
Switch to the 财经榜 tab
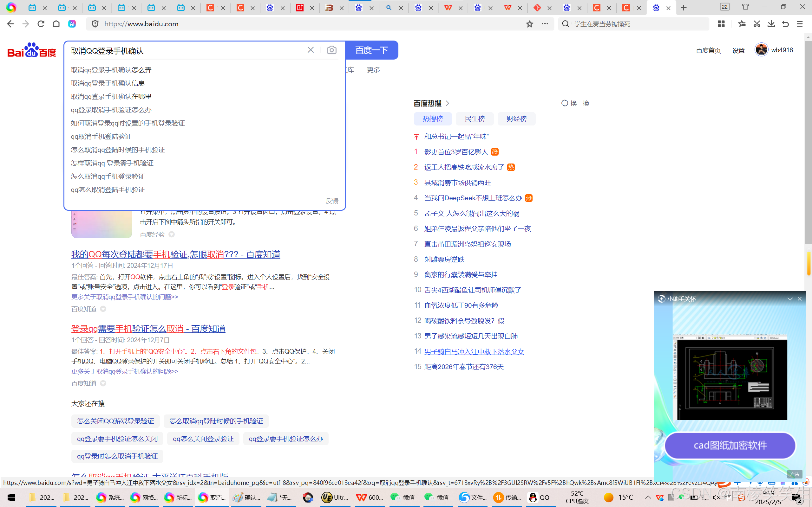(516, 119)
